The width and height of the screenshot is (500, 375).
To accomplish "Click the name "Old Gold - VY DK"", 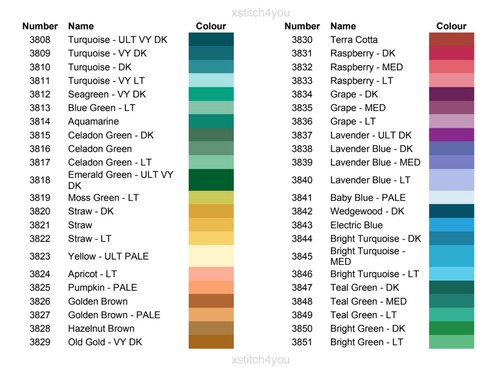I will 105,342.
